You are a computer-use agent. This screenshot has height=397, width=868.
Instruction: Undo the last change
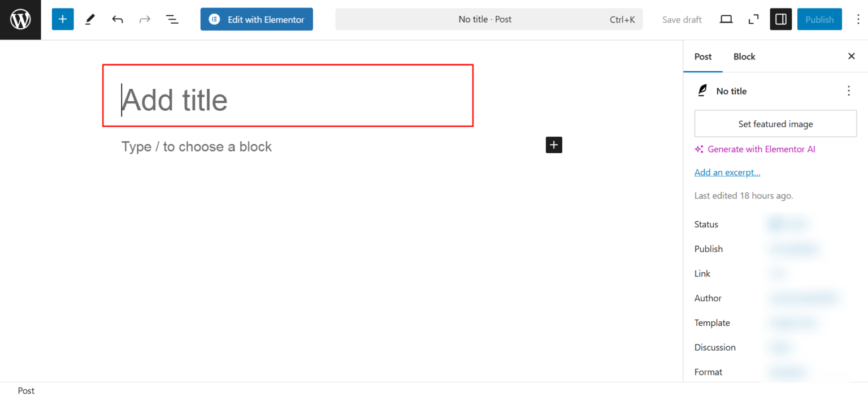point(117,19)
